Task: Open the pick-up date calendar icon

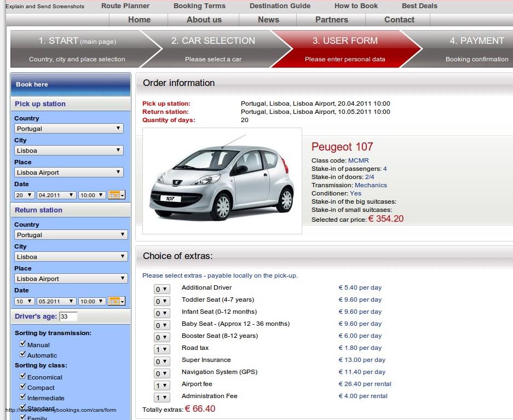Action: (x=116, y=195)
